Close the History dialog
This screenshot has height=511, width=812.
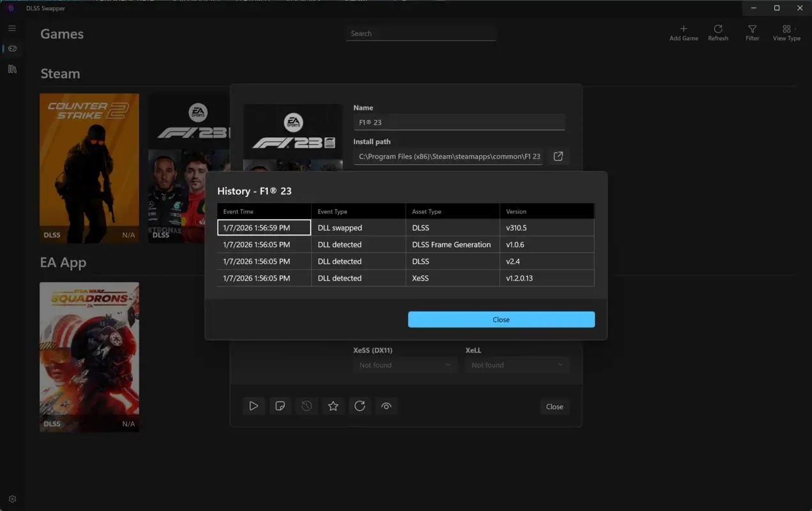click(501, 319)
